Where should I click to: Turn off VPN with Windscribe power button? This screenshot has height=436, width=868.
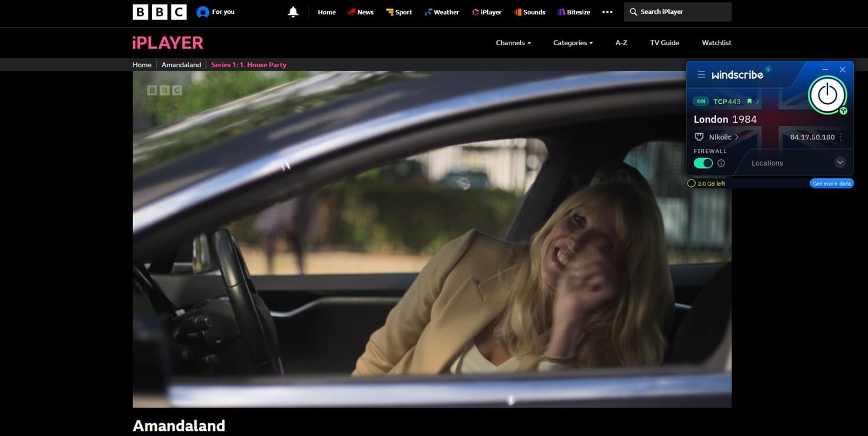(827, 95)
